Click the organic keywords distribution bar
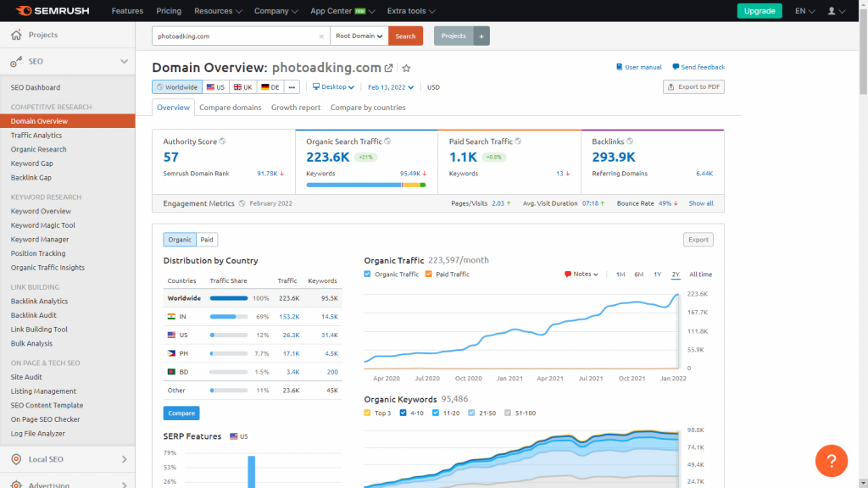Screen dimensions: 868x488 pyautogui.click(x=366, y=185)
